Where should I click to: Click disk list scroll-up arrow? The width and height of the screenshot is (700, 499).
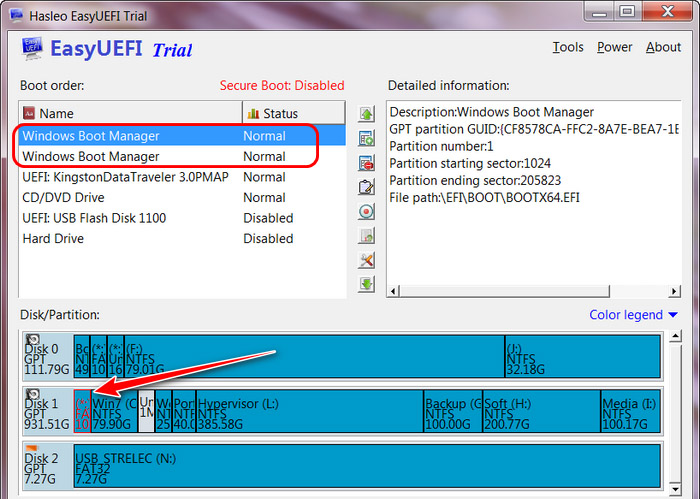click(x=675, y=336)
